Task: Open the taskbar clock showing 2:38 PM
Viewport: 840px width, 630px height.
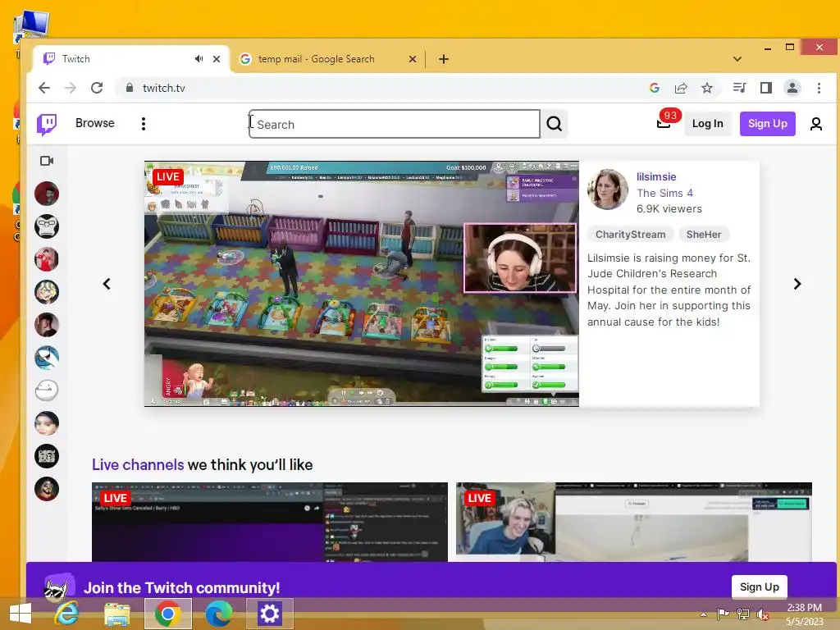Action: (x=804, y=614)
